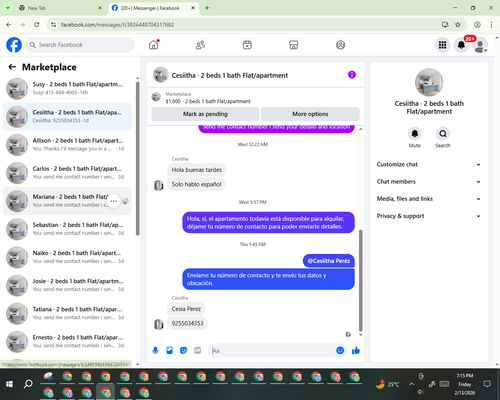Select the Cesiitha conversation in list
The width and height of the screenshot is (500, 400).
[67, 117]
